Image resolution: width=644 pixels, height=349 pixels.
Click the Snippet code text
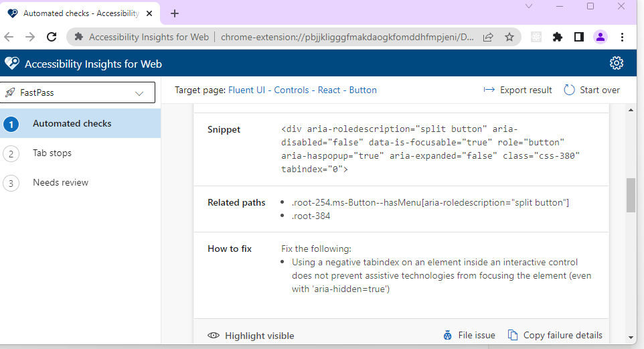[x=430, y=149]
